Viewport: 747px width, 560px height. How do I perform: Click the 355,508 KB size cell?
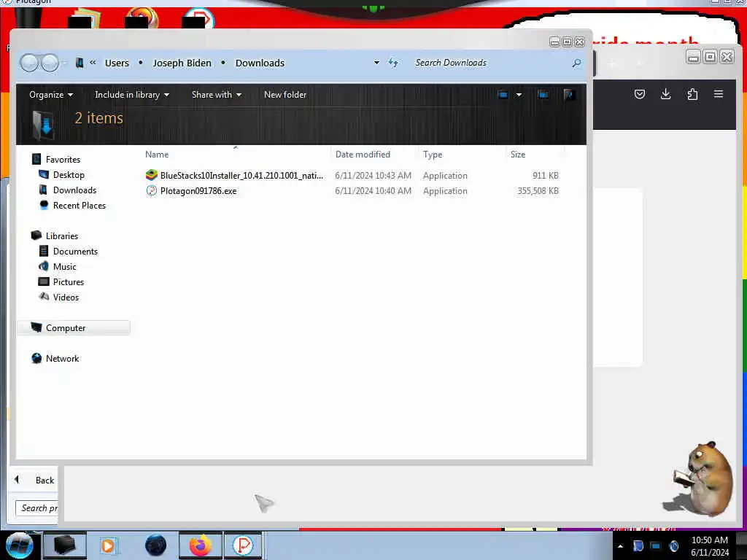click(538, 191)
